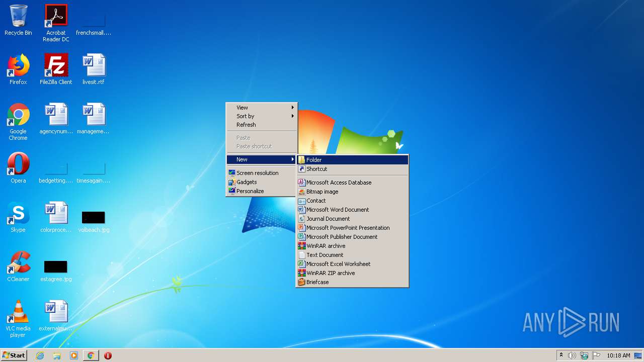The height and width of the screenshot is (362, 644).
Task: Select the Skype desktop shortcut
Action: tap(18, 217)
